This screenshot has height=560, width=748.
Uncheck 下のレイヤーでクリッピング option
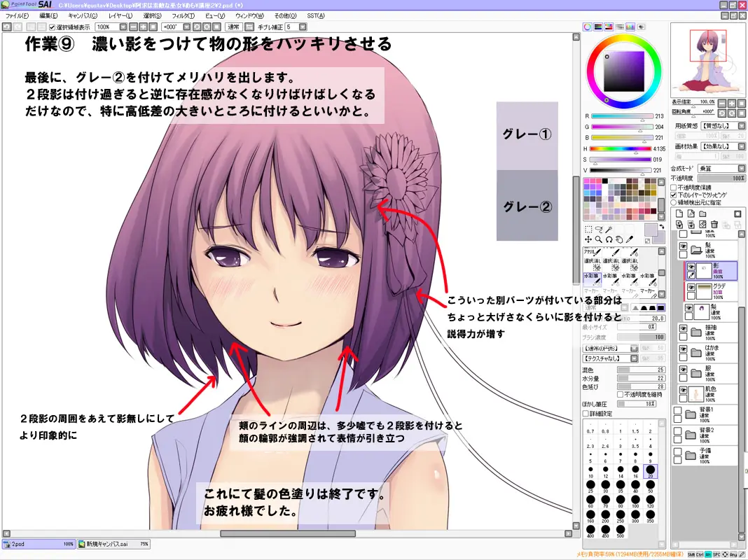tap(674, 195)
